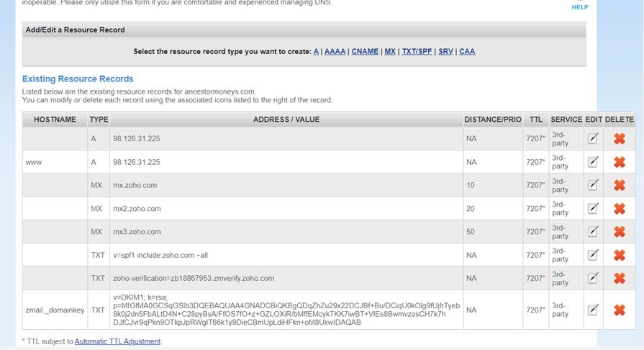Edit the mx3.zoho.com MX record
The image size is (644, 350).
click(x=593, y=232)
